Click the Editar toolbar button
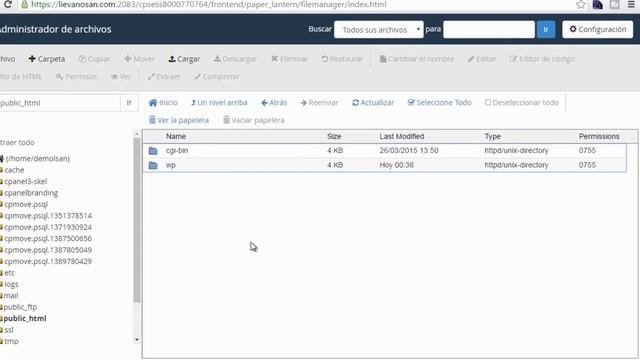Viewport: 640px width, 360px height. point(482,59)
